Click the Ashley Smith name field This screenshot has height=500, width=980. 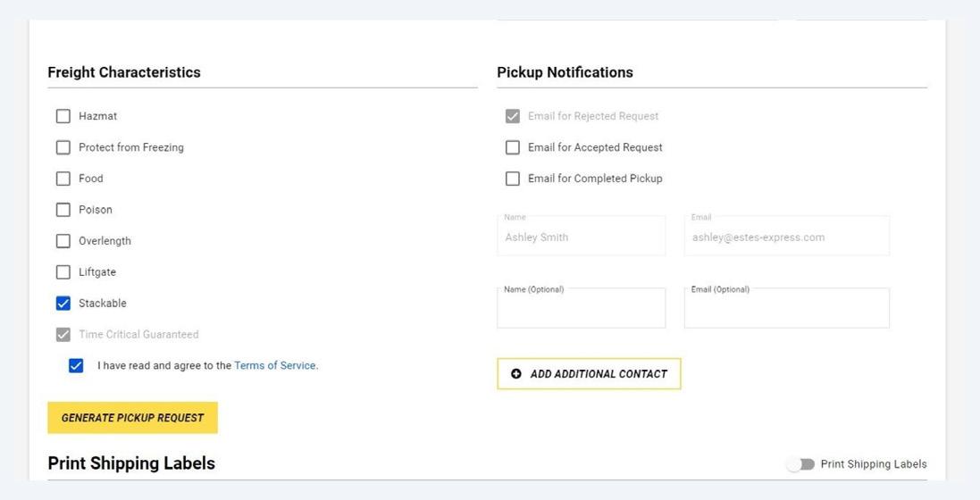581,237
